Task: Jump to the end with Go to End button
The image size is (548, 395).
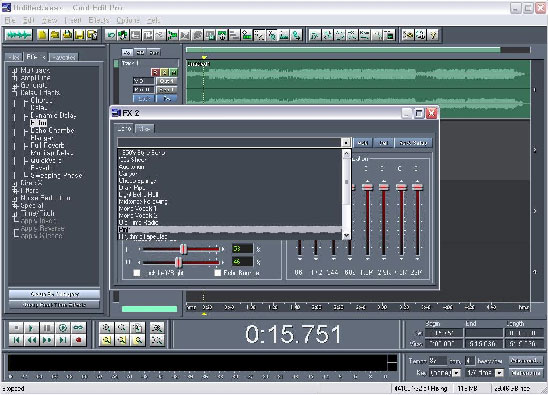Action: (63, 340)
